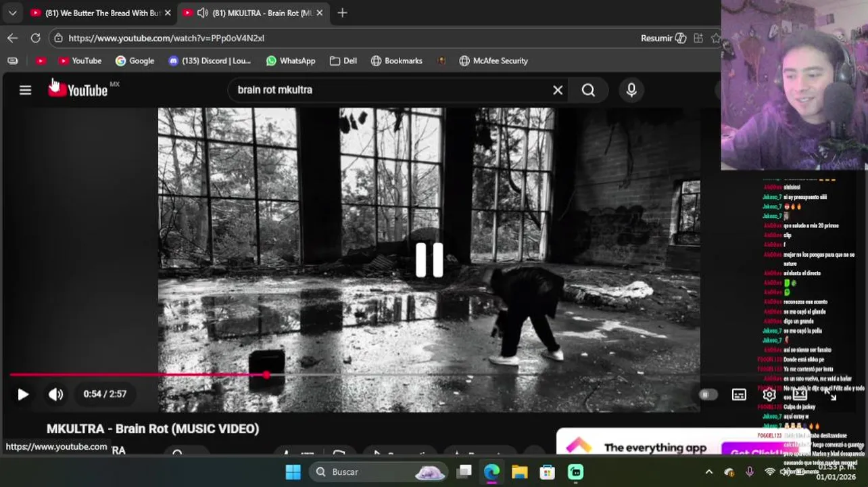Viewport: 868px width, 487px height.
Task: Click the 0:54 / 2:57 time display
Action: pyautogui.click(x=105, y=394)
